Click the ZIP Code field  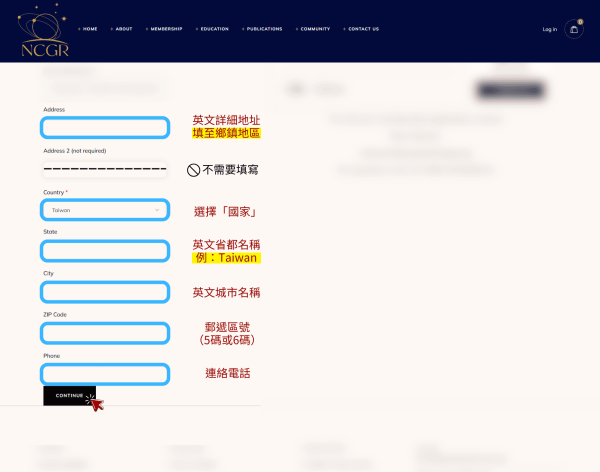point(105,333)
